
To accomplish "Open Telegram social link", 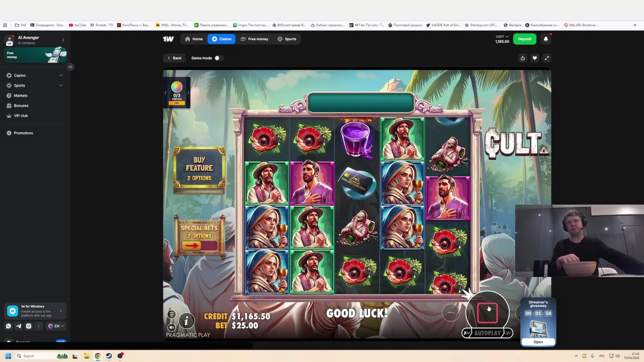I will [19, 326].
